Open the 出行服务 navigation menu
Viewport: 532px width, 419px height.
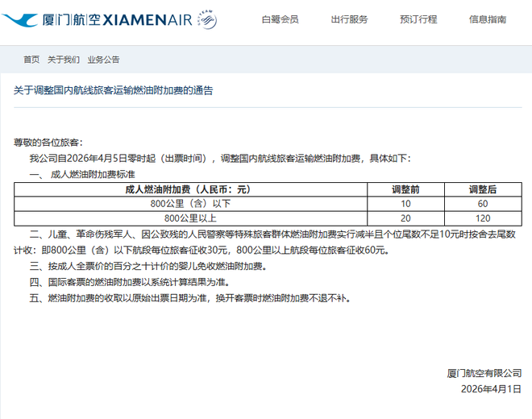(349, 20)
